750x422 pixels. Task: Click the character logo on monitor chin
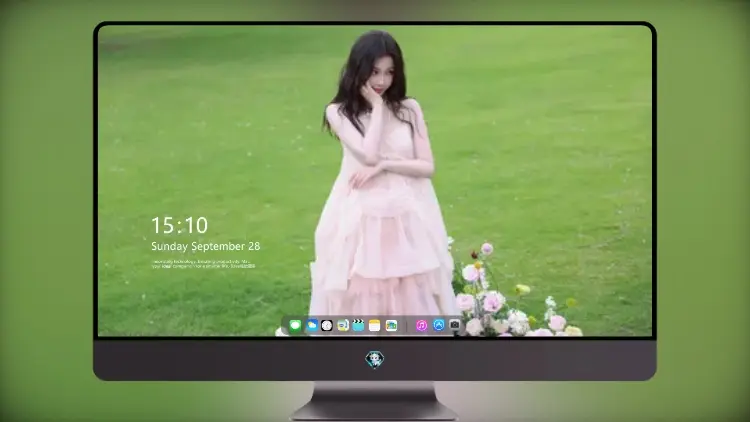click(375, 360)
